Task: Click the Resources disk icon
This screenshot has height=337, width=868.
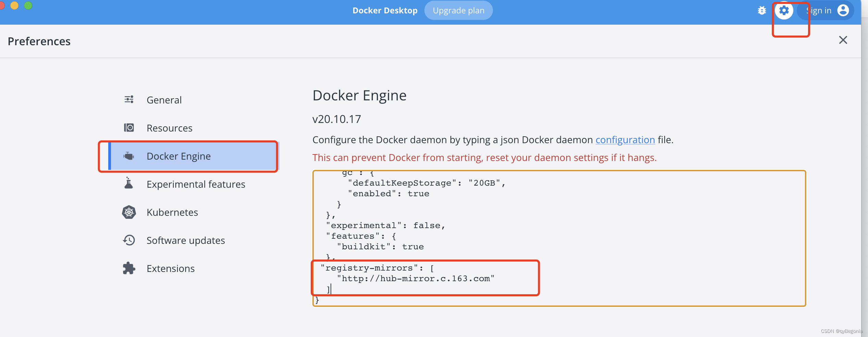Action: click(129, 128)
